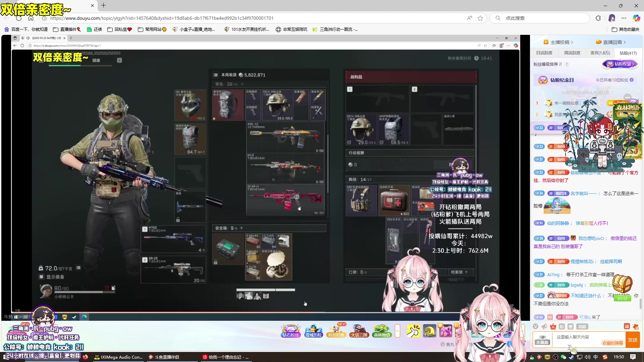Viewport: 644px width, 362px height.
Task: Open the browser extensions puzzle icon
Action: (x=598, y=18)
